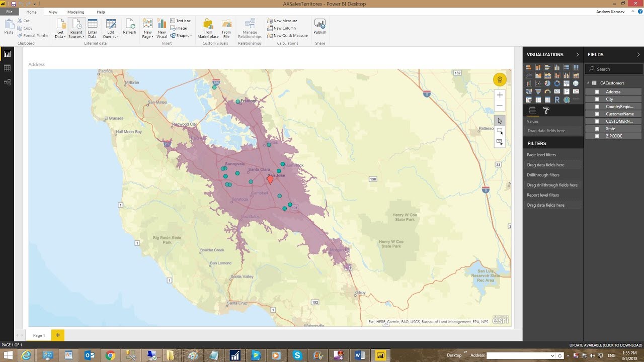Screen dimensions: 644x362
Task: Select the globe Map visualization
Action: point(576,83)
